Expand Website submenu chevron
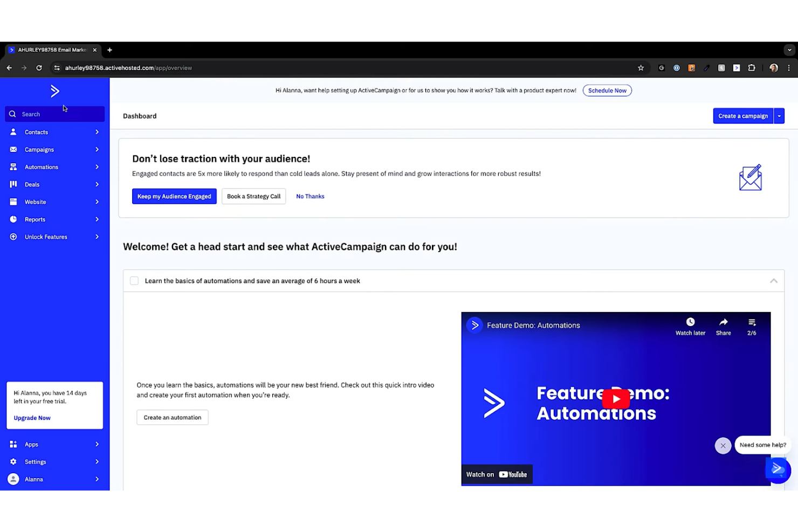 pyautogui.click(x=97, y=202)
